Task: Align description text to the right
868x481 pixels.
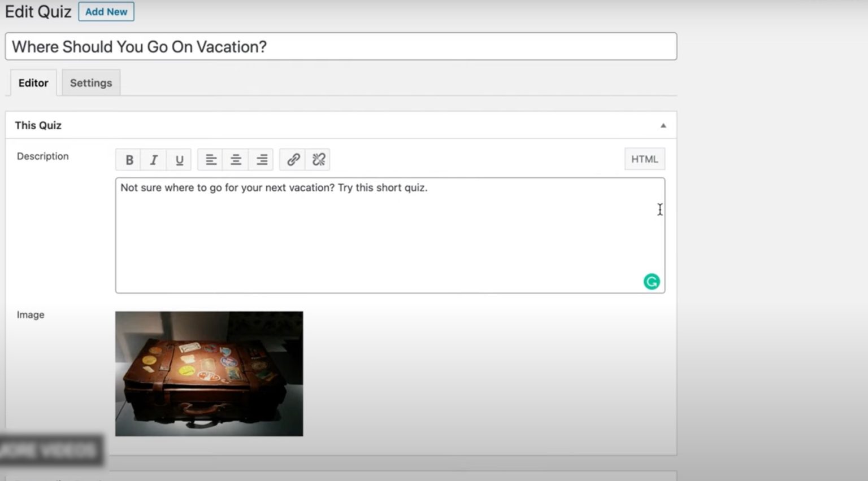Action: pyautogui.click(x=261, y=159)
